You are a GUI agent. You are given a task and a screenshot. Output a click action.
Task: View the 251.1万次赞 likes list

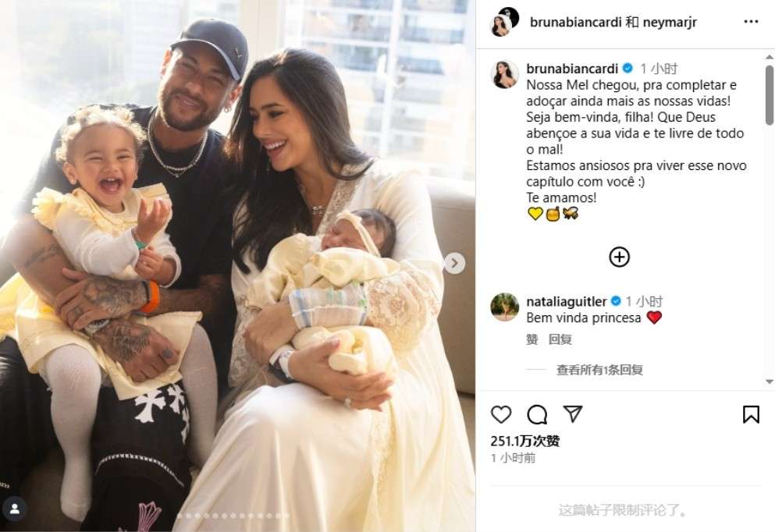(525, 441)
